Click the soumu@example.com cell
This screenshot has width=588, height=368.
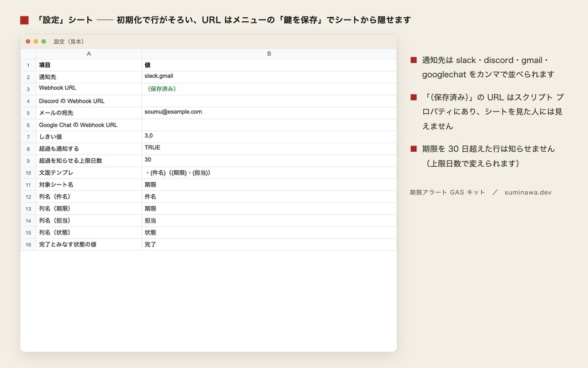point(269,113)
